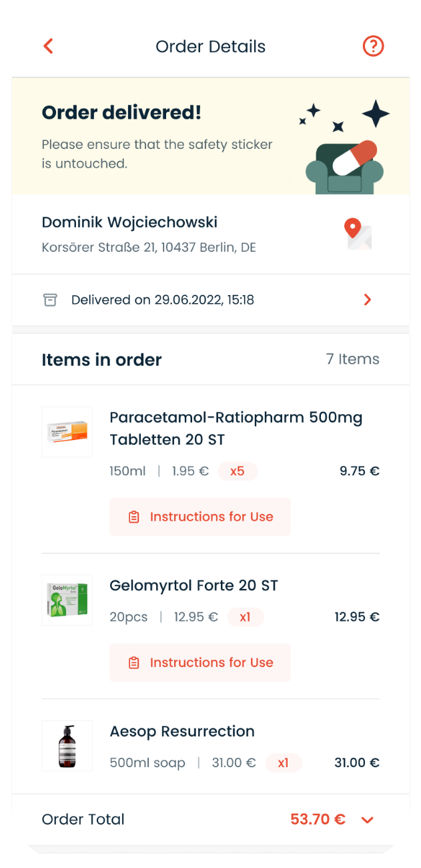
Task: Expand the Order Total breakdown chevron
Action: (x=368, y=820)
